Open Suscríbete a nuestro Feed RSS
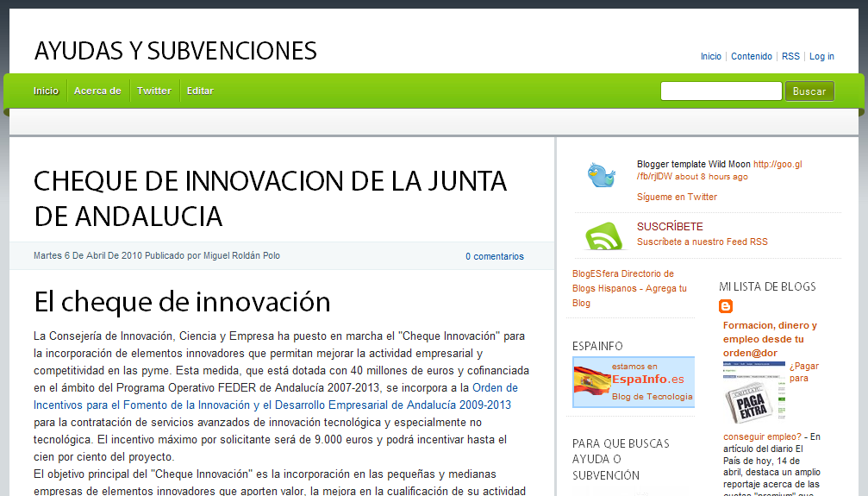868x496 pixels. pos(702,242)
